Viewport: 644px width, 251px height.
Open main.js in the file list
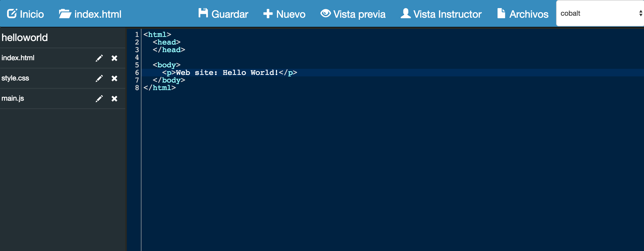13,98
